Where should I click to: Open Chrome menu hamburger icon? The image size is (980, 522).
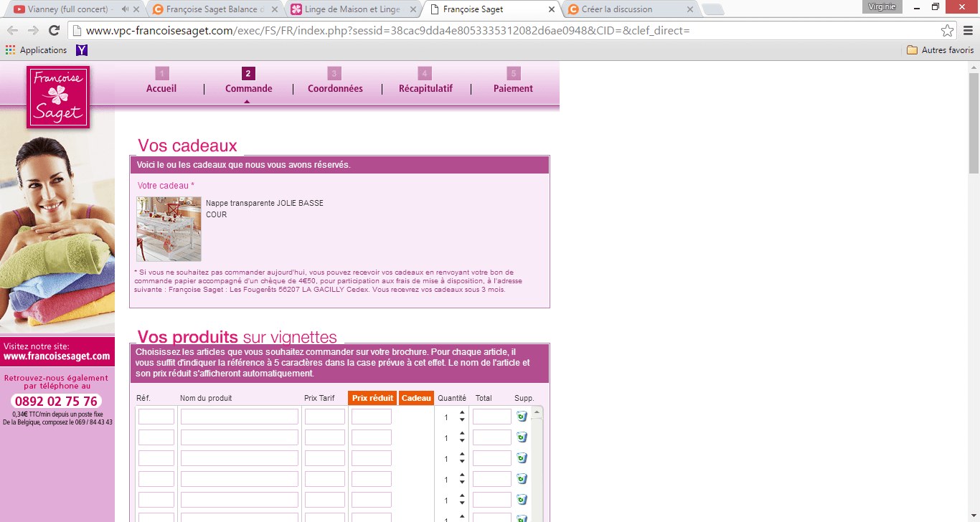pyautogui.click(x=967, y=31)
